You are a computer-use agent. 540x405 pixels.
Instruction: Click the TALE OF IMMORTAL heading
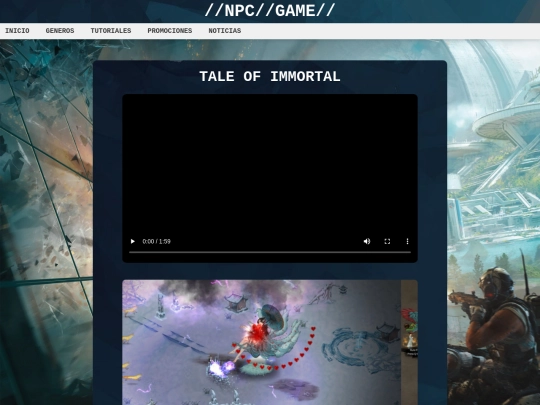pos(270,76)
